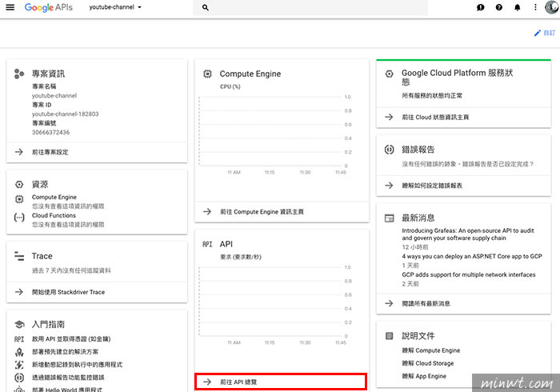
Task: Open the user account avatar
Action: pos(552,7)
